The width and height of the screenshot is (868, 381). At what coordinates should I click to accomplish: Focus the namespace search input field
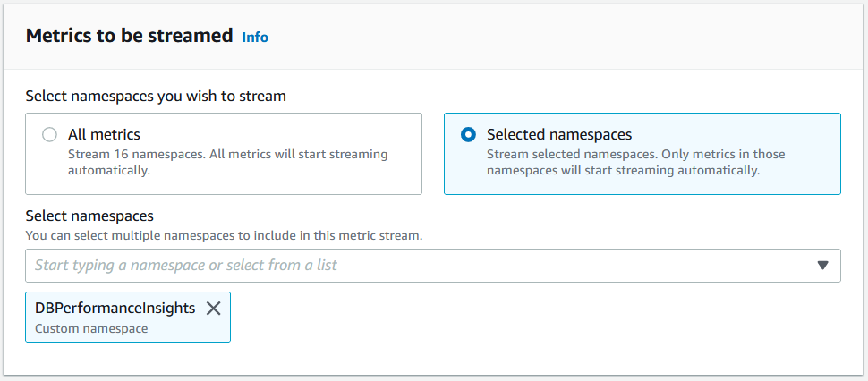(421, 266)
